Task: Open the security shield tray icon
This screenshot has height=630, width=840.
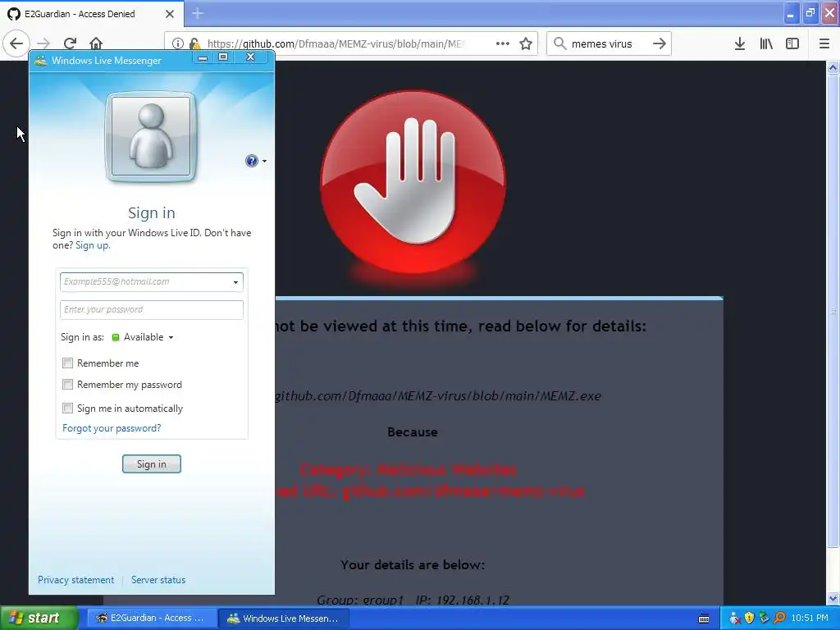Action: (749, 619)
